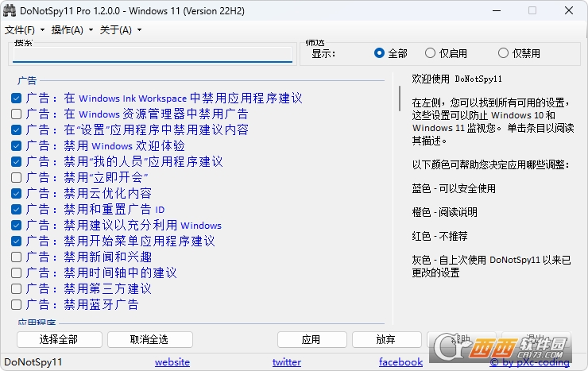Check 禁用时间轴中的建议 checkbox
This screenshot has width=588, height=371.
tap(16, 272)
